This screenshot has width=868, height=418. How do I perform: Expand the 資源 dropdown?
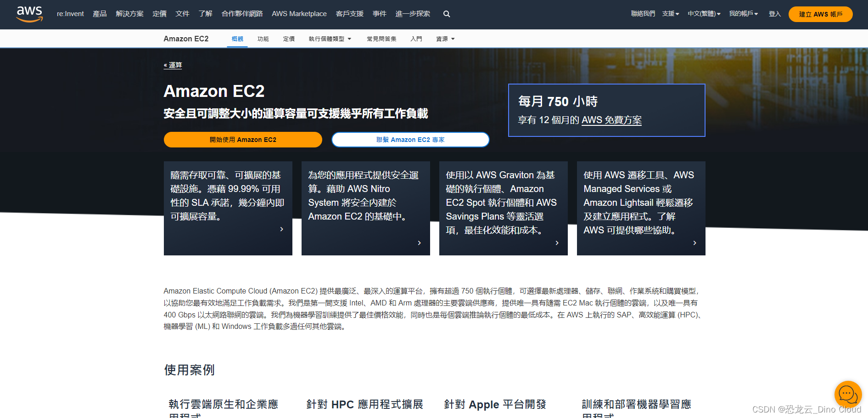[445, 39]
